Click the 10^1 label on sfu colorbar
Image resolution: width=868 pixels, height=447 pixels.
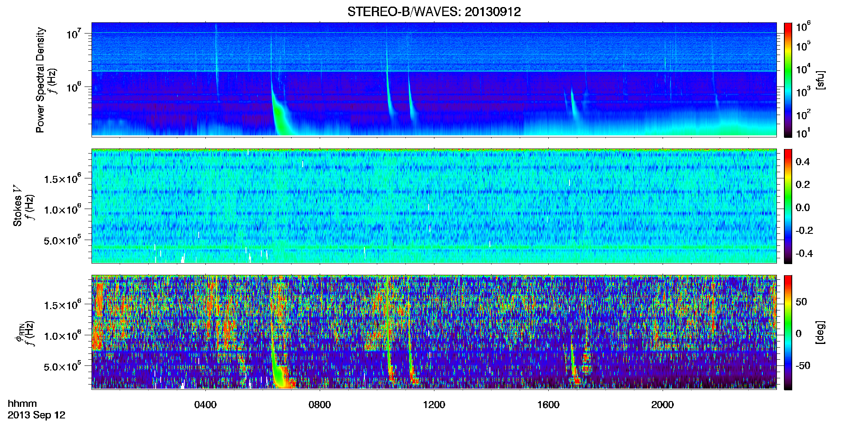click(x=803, y=133)
